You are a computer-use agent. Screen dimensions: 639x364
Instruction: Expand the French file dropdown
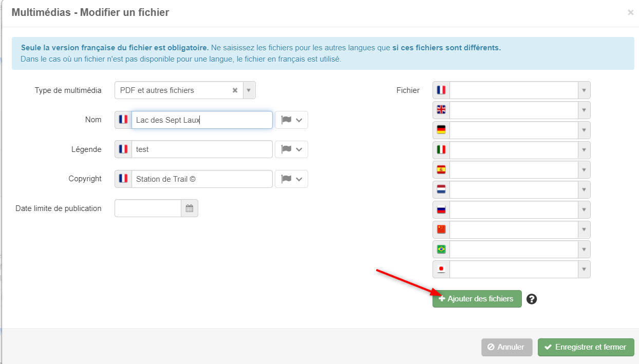(584, 90)
